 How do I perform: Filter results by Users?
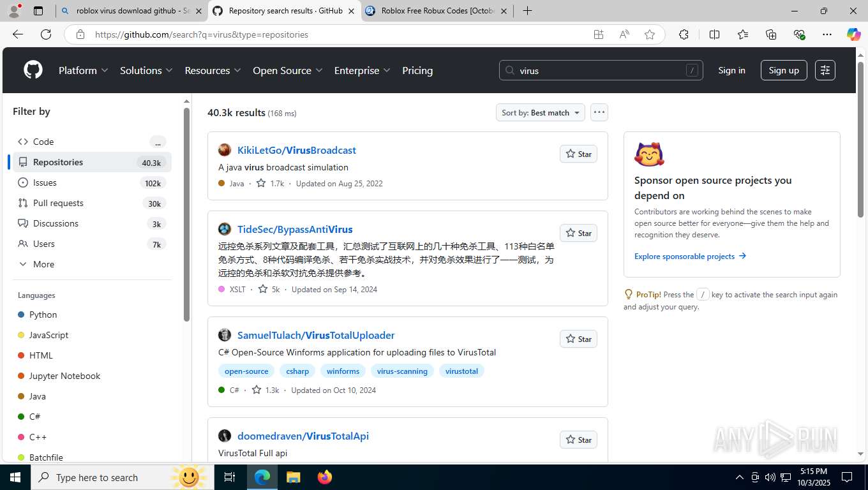point(92,244)
